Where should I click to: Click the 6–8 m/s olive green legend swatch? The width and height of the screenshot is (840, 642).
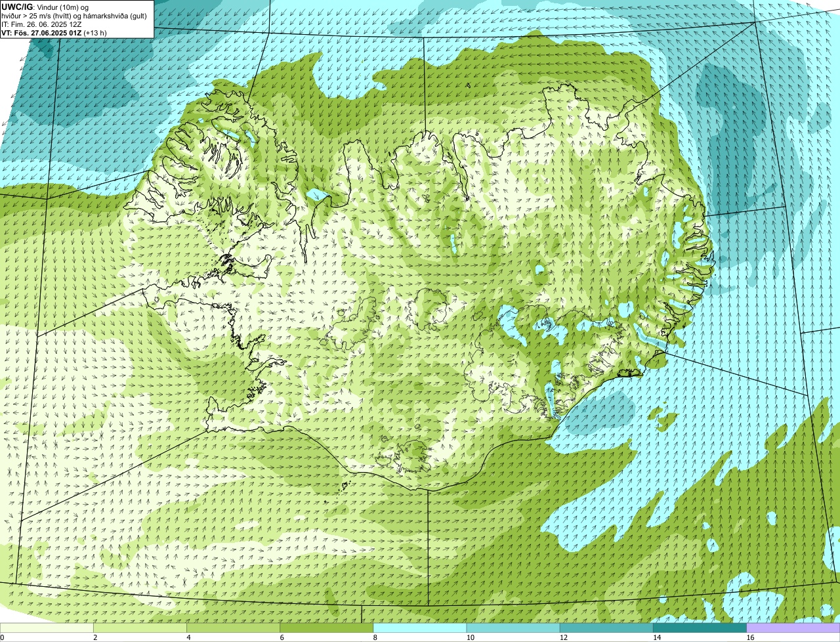click(x=327, y=628)
